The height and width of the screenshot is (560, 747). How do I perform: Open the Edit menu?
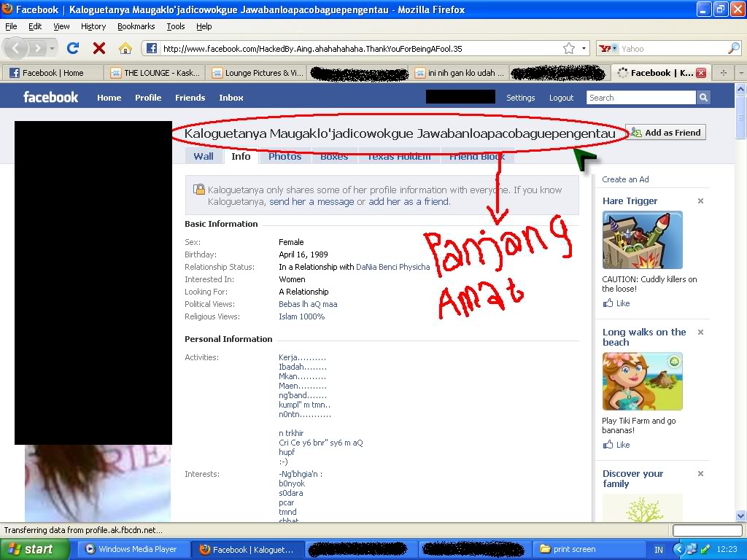pos(35,26)
